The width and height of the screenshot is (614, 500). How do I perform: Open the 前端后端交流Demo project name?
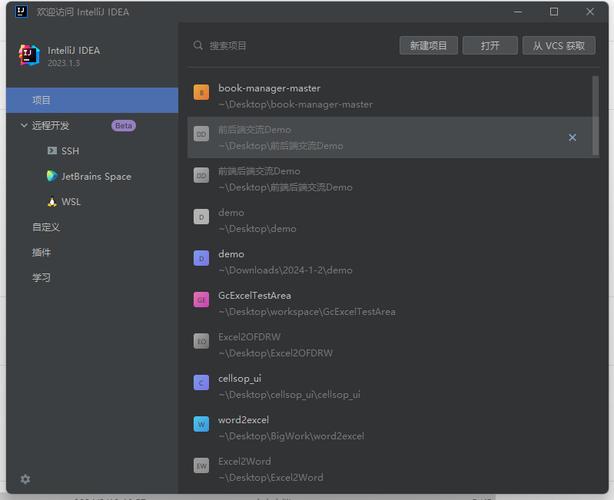[259, 171]
